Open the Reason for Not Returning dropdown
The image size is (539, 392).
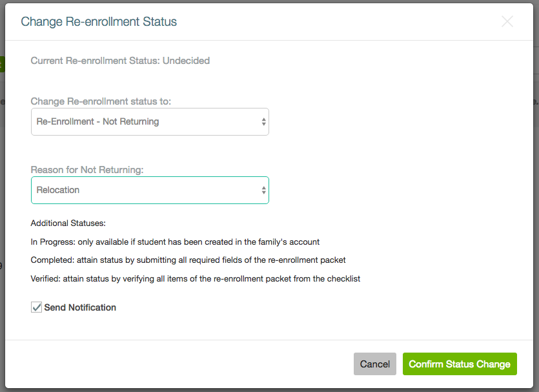point(150,190)
